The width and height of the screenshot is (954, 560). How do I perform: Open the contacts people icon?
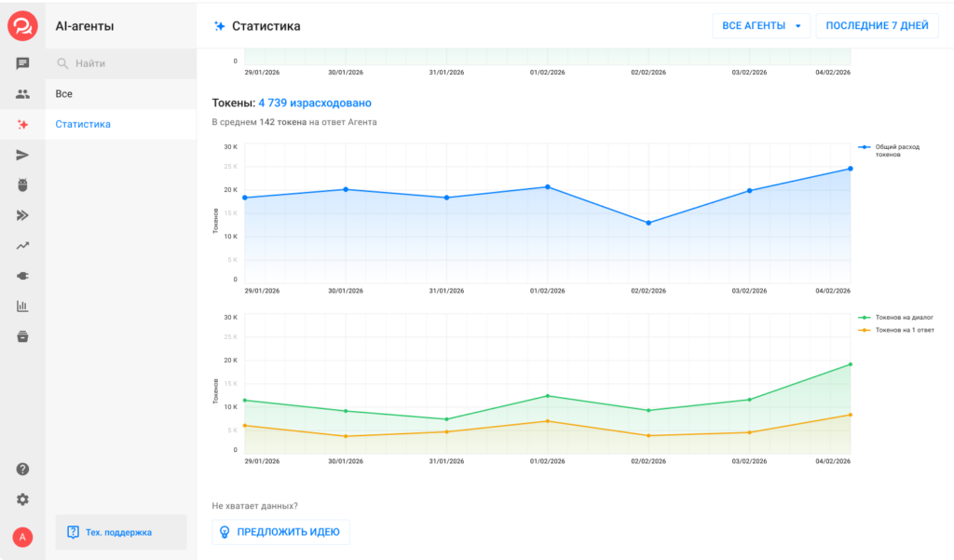pyautogui.click(x=22, y=94)
